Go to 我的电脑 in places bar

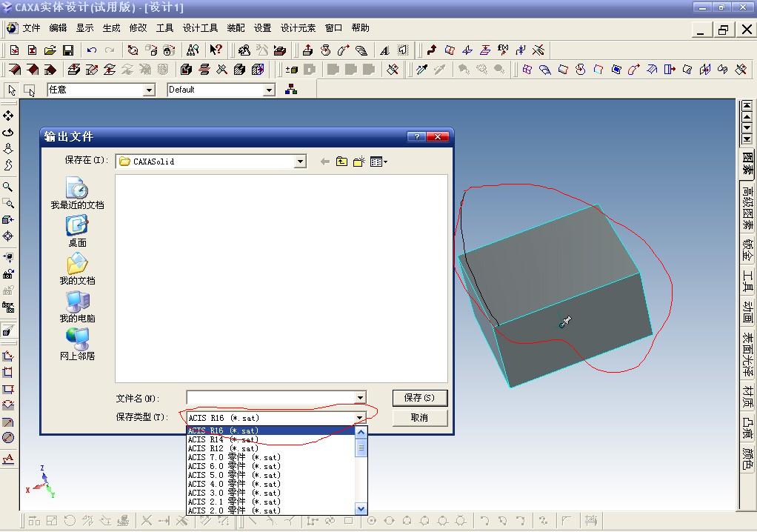click(x=77, y=307)
